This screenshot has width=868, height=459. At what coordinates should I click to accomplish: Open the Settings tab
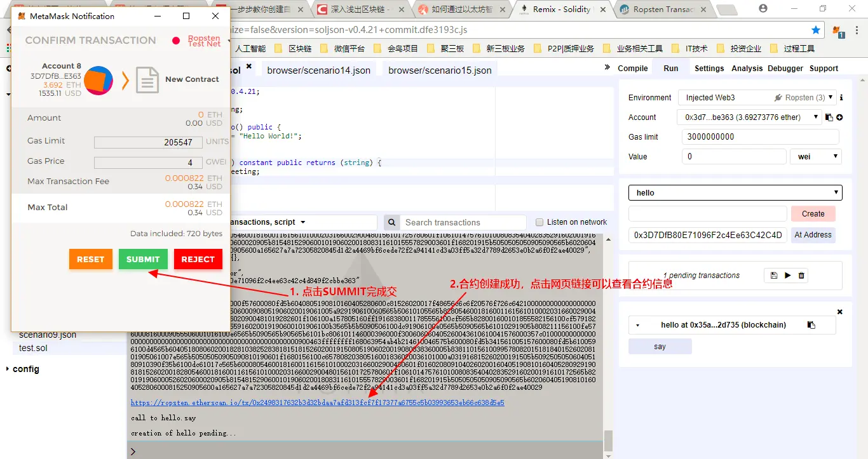pyautogui.click(x=709, y=68)
